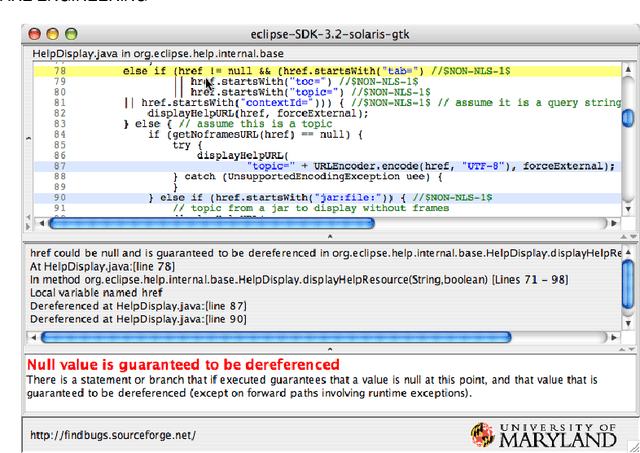
Task: Click left arrow of bug details horizontal scrollbar
Action: (33, 337)
